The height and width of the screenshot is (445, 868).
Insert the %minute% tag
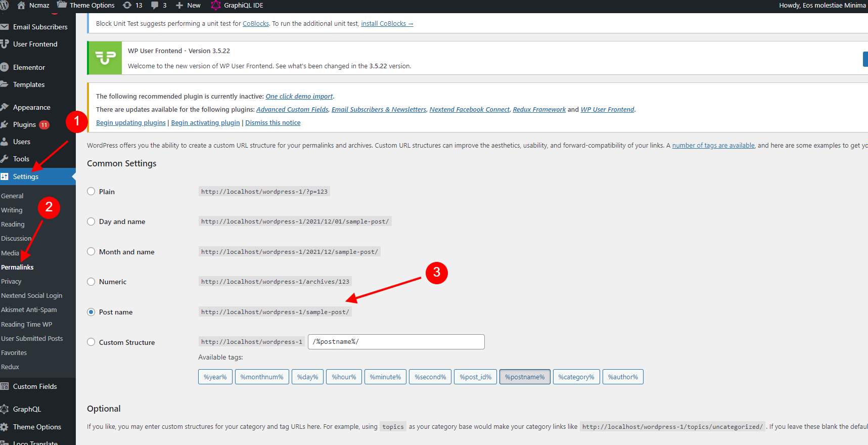(x=385, y=377)
